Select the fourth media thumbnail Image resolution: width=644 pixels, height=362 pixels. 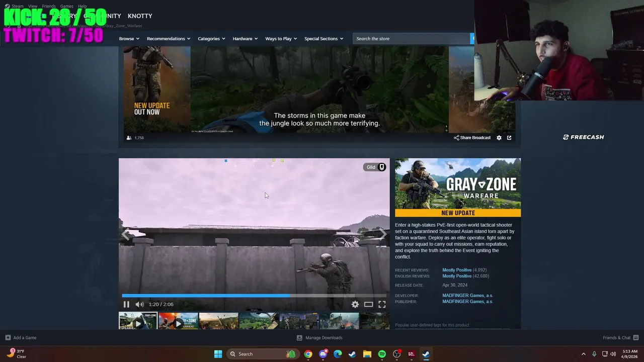[x=259, y=321]
